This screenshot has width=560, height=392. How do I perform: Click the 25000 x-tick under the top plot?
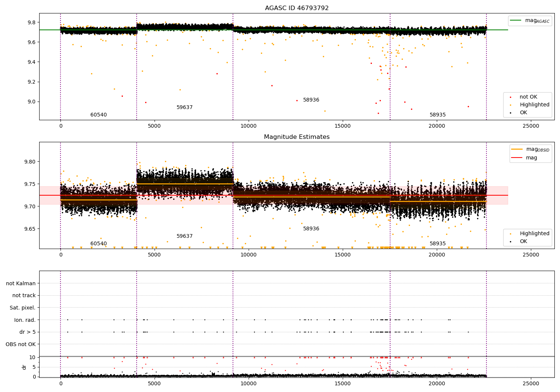tap(531, 126)
